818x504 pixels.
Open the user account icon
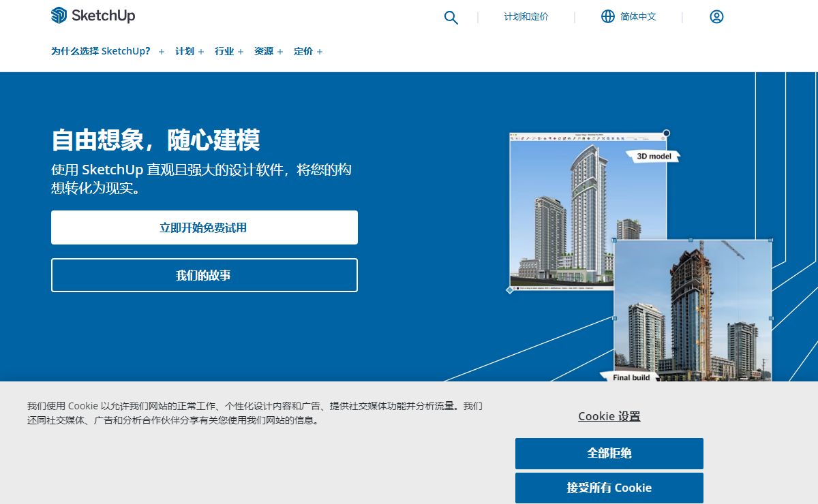click(x=716, y=16)
